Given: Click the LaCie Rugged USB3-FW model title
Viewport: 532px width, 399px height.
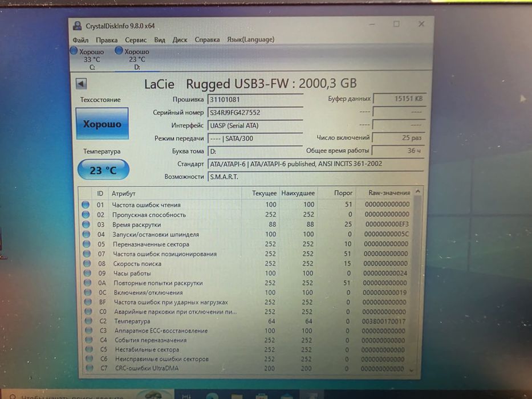Looking at the screenshot, I should (250, 84).
